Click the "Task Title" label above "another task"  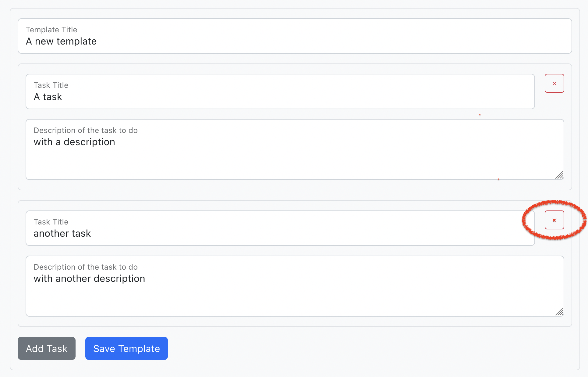click(x=51, y=222)
